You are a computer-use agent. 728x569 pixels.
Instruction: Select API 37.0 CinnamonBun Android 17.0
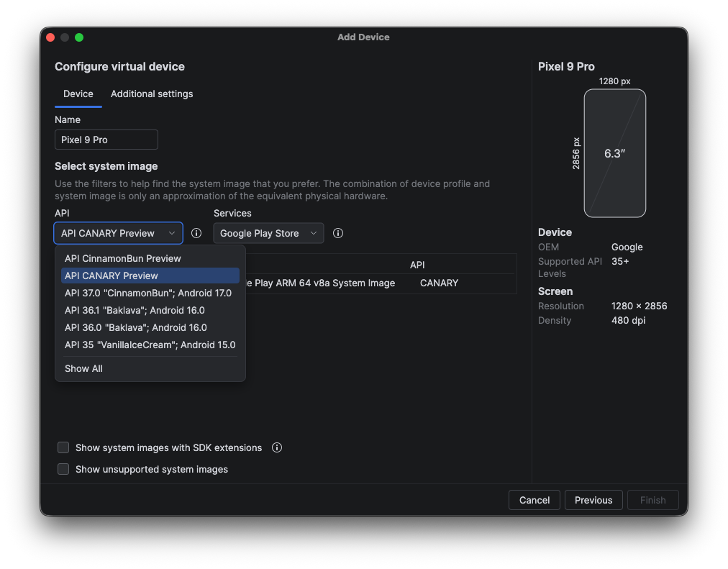150,293
